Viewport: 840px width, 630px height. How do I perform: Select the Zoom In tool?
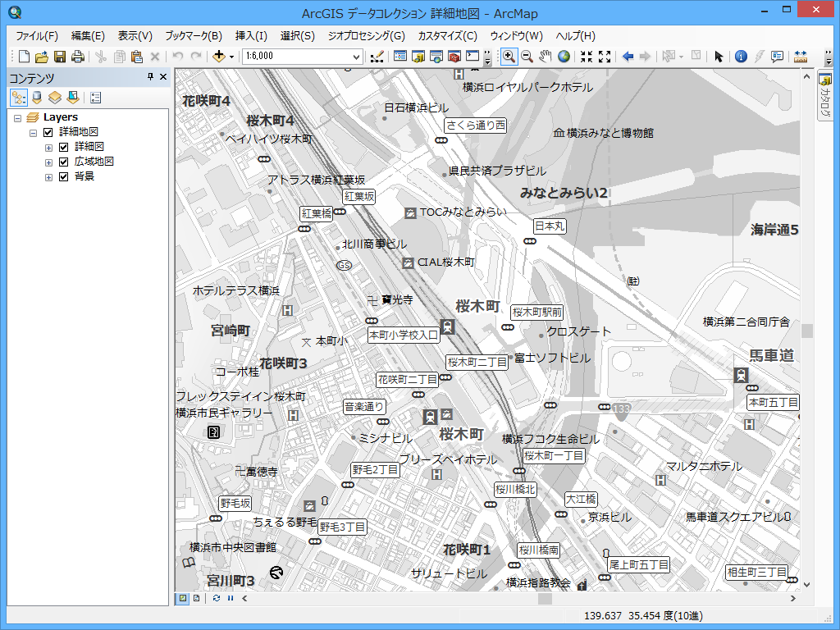pyautogui.click(x=509, y=57)
